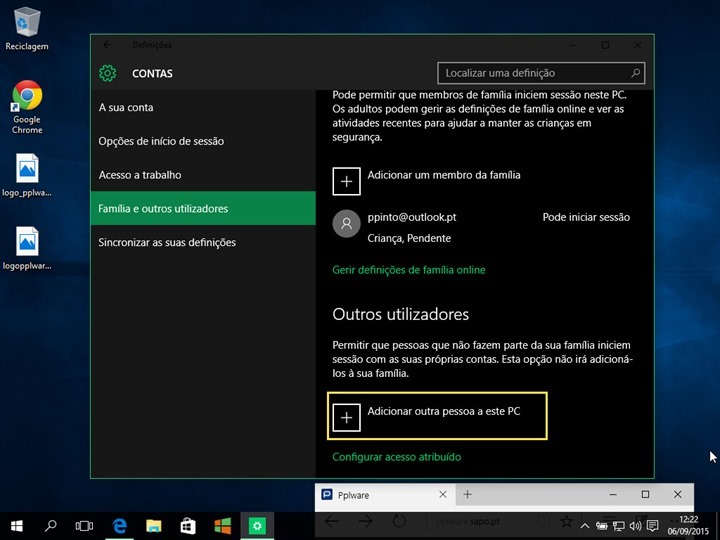
Task: Open Configurar acesso atribuído link
Action: coord(397,457)
